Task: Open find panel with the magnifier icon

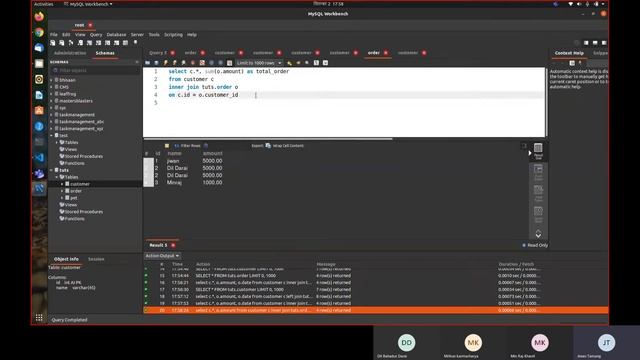Action: [x=307, y=63]
